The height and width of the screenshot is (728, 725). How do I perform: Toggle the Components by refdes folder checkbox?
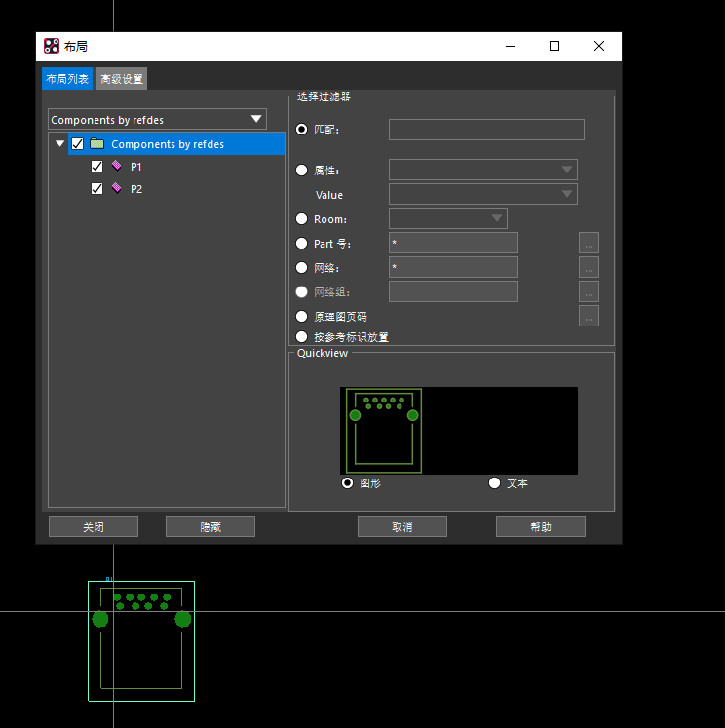(78, 144)
